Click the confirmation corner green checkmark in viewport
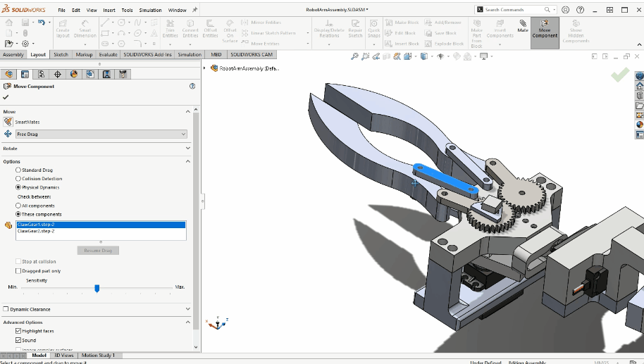Image resolution: width=644 pixels, height=364 pixels. point(620,75)
